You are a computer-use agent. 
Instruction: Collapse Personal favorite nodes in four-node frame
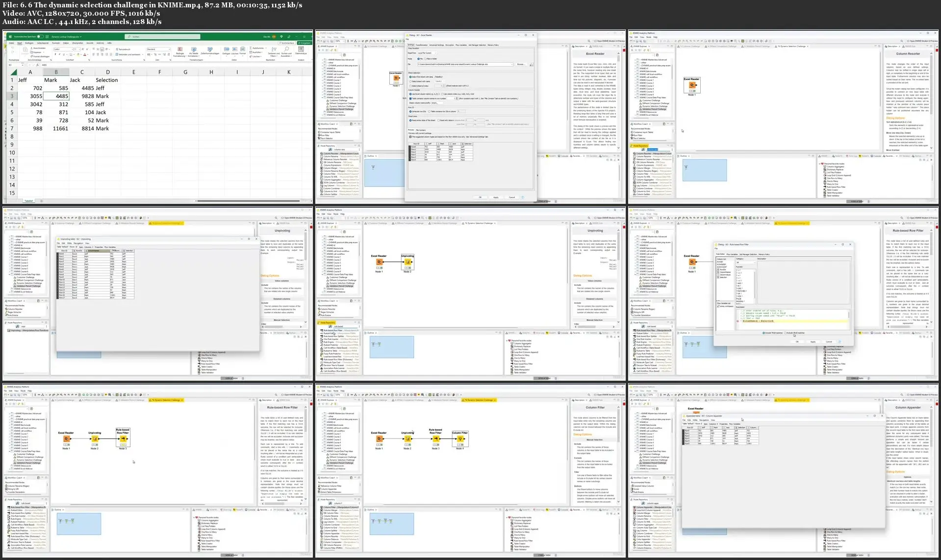tap(507, 517)
